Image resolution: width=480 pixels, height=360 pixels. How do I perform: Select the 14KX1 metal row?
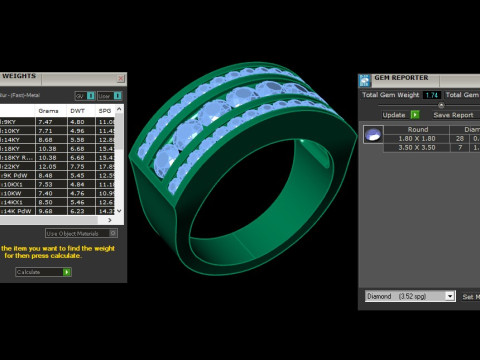[57, 202]
